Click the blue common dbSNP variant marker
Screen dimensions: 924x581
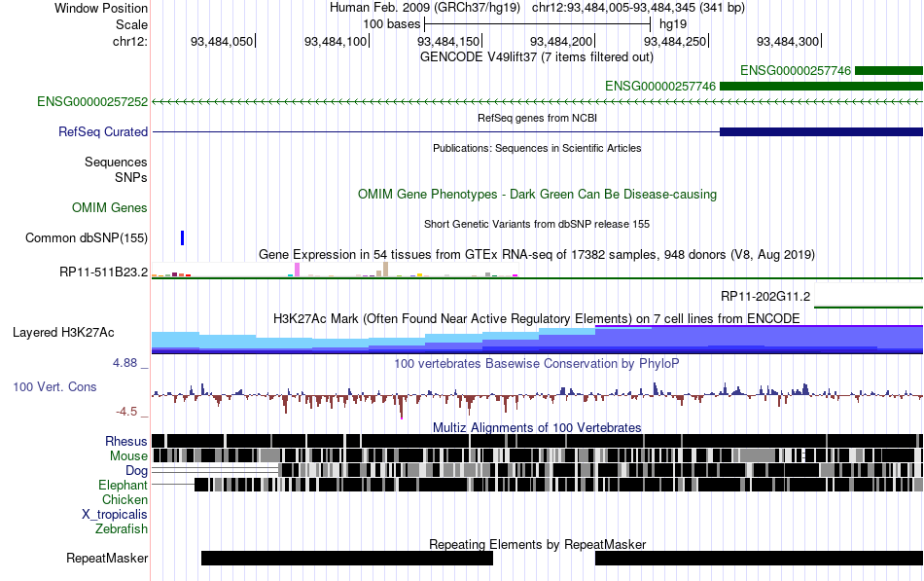click(183, 237)
